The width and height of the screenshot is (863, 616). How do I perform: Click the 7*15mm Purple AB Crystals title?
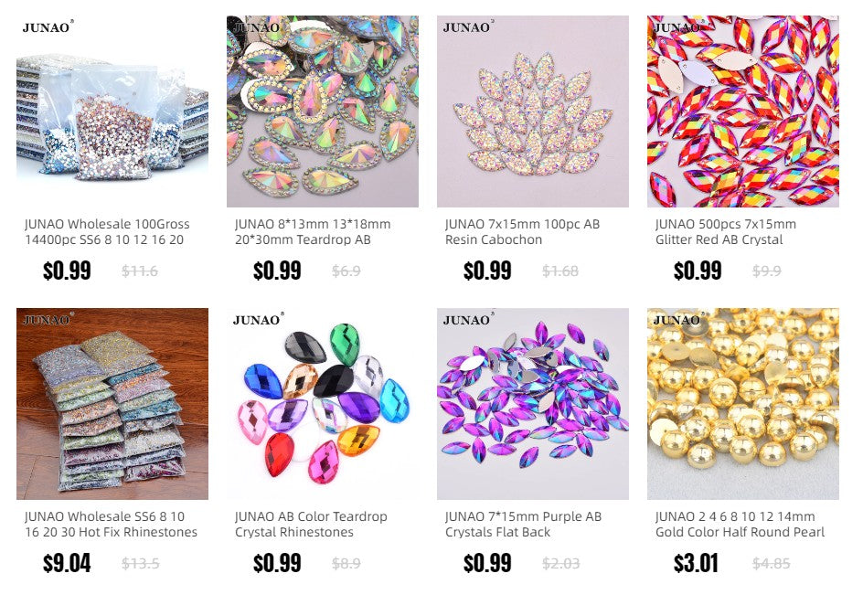click(524, 525)
